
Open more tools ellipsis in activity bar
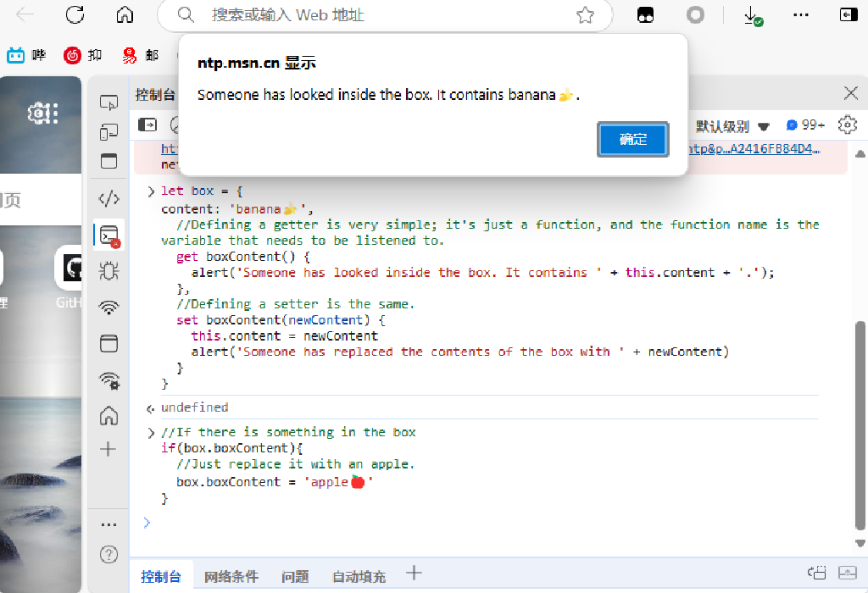(108, 524)
